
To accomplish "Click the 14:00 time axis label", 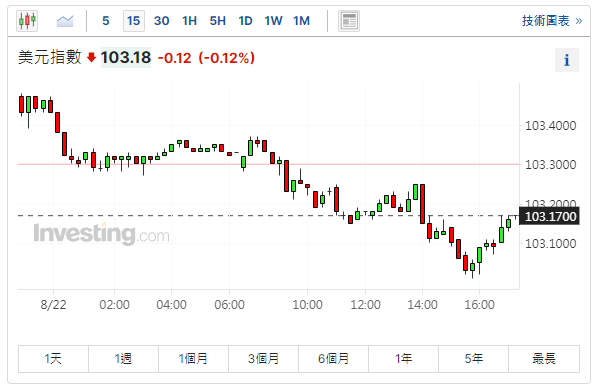I will [423, 305].
